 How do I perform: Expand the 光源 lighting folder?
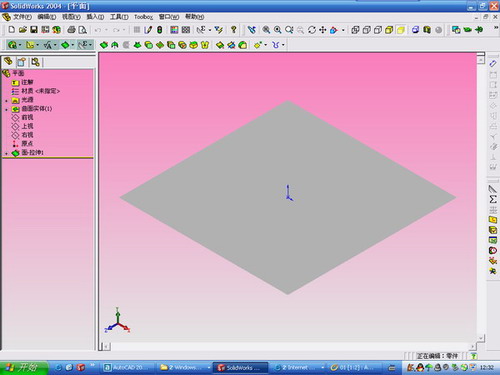tap(6, 100)
